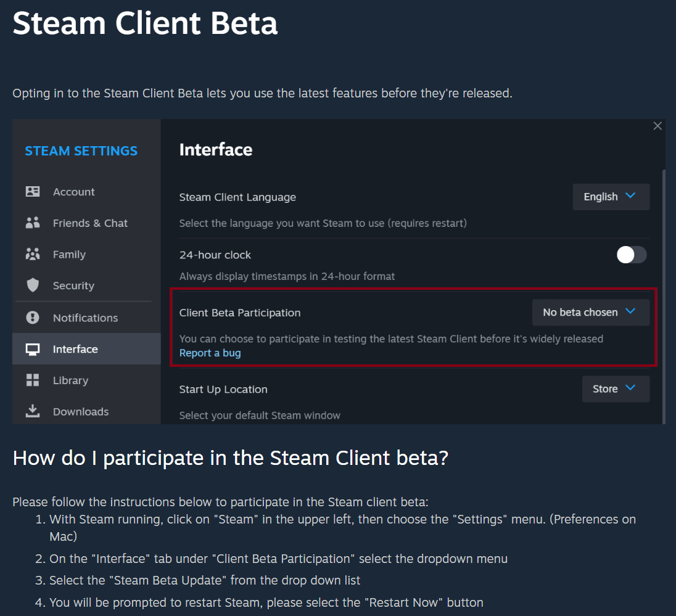Open Notifications via the bell icon
The image size is (676, 616).
(x=33, y=317)
